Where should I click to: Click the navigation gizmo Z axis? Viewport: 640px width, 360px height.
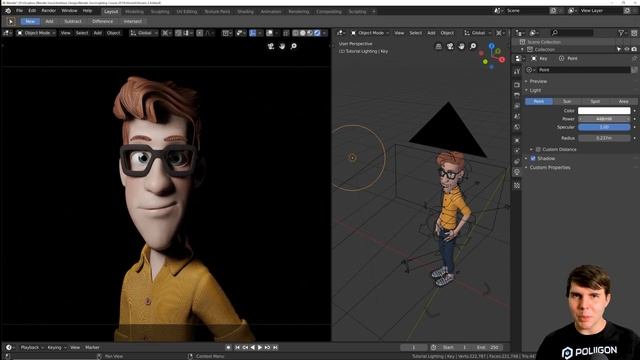491,46
